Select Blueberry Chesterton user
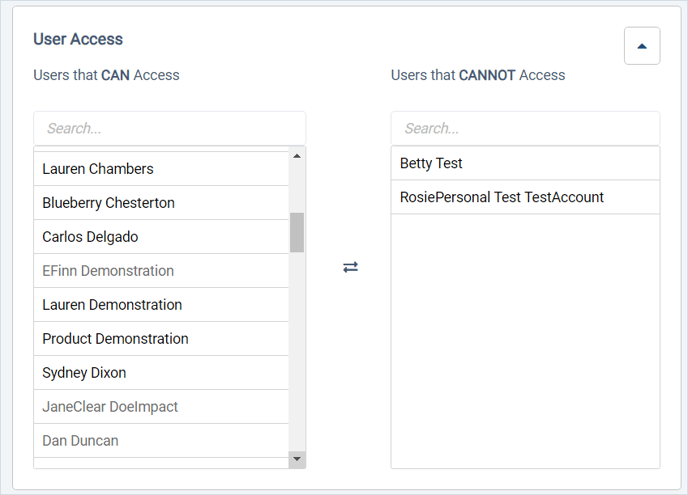The image size is (688, 495). click(x=161, y=203)
